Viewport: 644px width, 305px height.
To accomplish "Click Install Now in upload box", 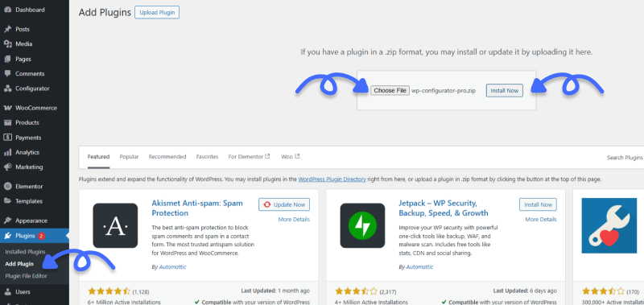I will pos(505,90).
